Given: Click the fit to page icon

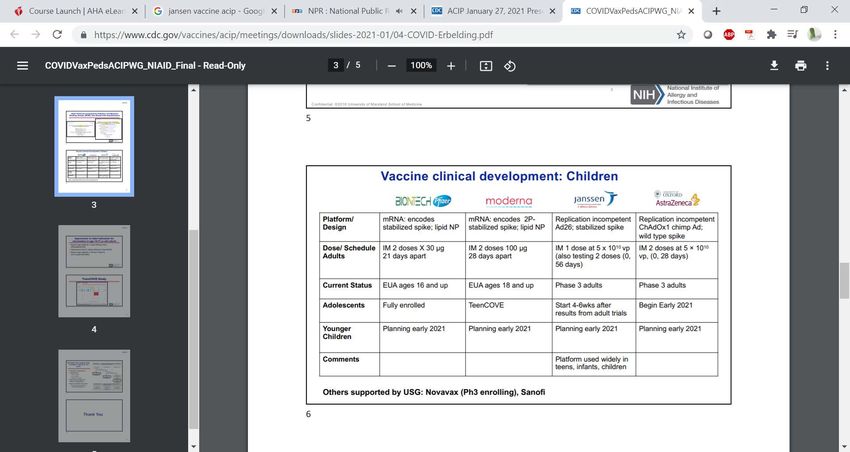Looking at the screenshot, I should click(x=486, y=66).
